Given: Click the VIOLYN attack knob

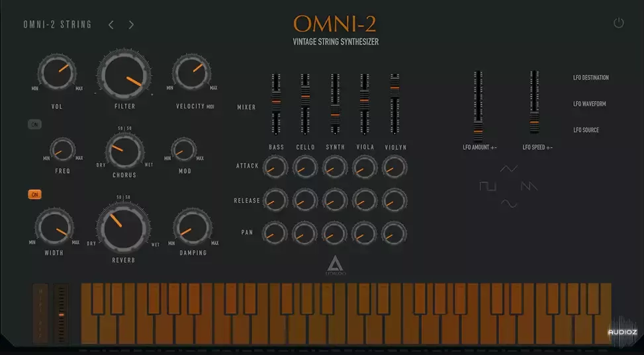Looking at the screenshot, I should pyautogui.click(x=394, y=167).
